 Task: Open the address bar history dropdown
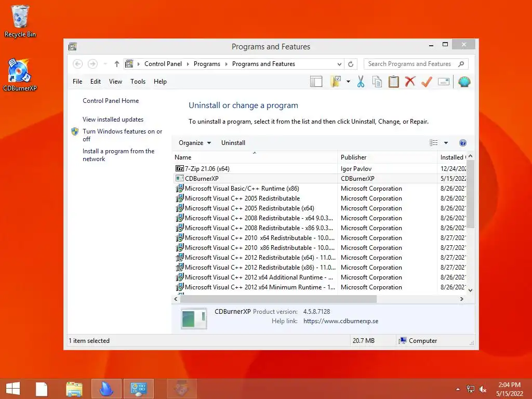(339, 64)
